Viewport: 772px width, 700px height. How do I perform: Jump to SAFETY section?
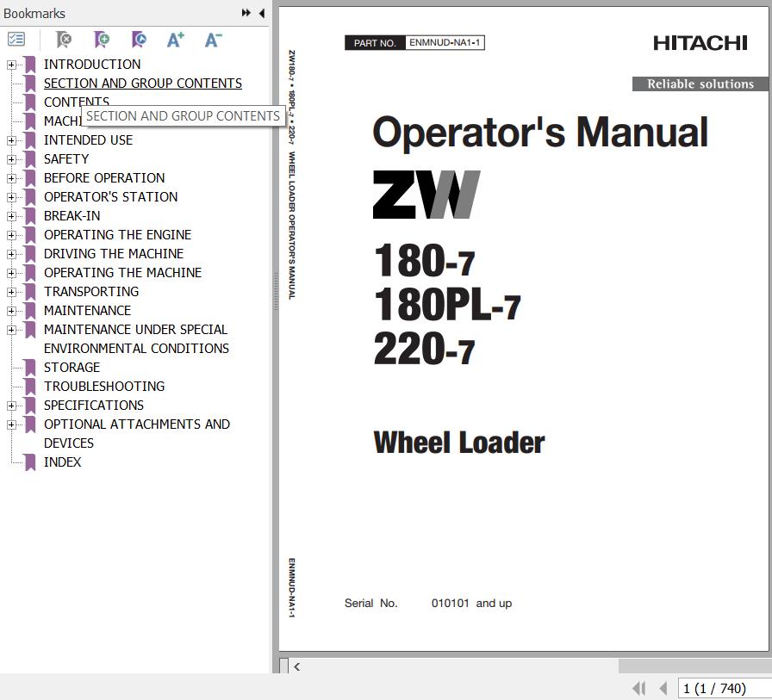(x=66, y=159)
